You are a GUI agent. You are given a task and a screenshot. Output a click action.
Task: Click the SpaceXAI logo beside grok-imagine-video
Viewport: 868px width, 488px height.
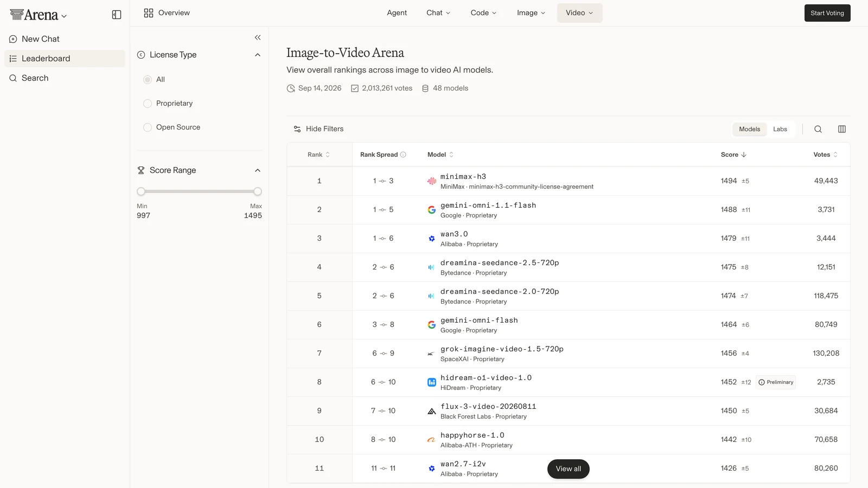point(432,354)
